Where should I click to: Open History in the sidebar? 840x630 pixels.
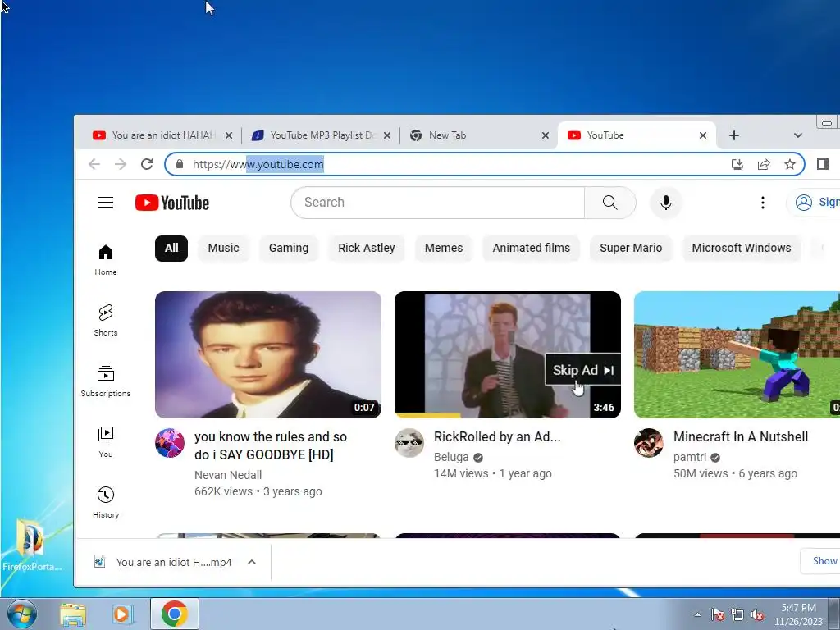tap(106, 503)
